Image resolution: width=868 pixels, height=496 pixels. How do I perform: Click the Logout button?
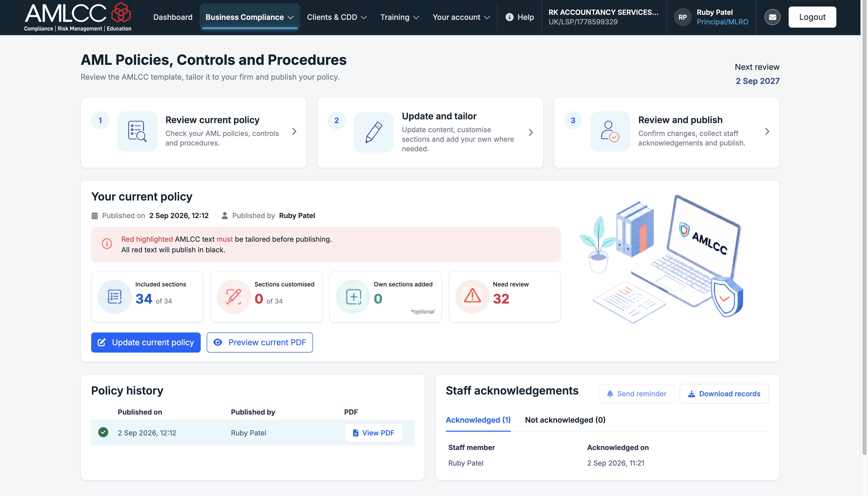(x=812, y=17)
